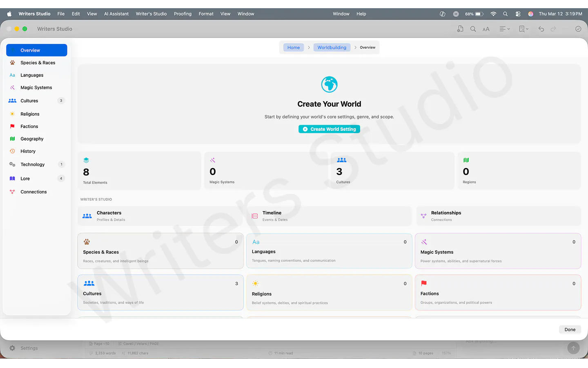Screen dimensions: 588x368
Task: Click '2,253 words' in background status bar
Action: click(105, 353)
